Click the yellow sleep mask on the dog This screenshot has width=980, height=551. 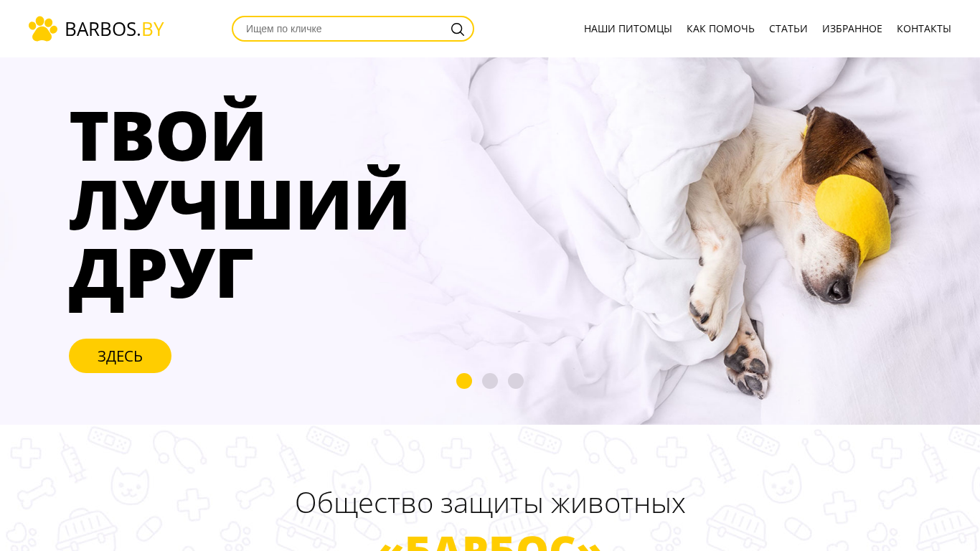point(852,215)
